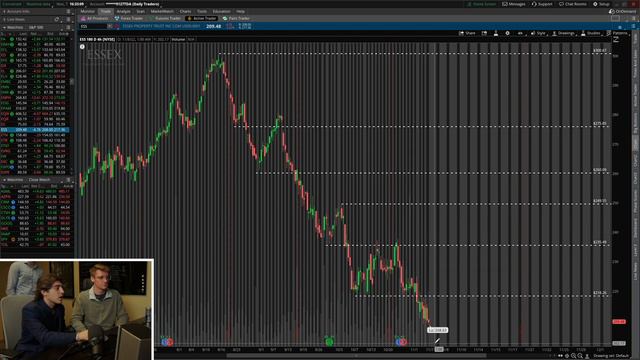This screenshot has width=640, height=360.
Task: Go to the Charts tab
Action: pos(185,11)
